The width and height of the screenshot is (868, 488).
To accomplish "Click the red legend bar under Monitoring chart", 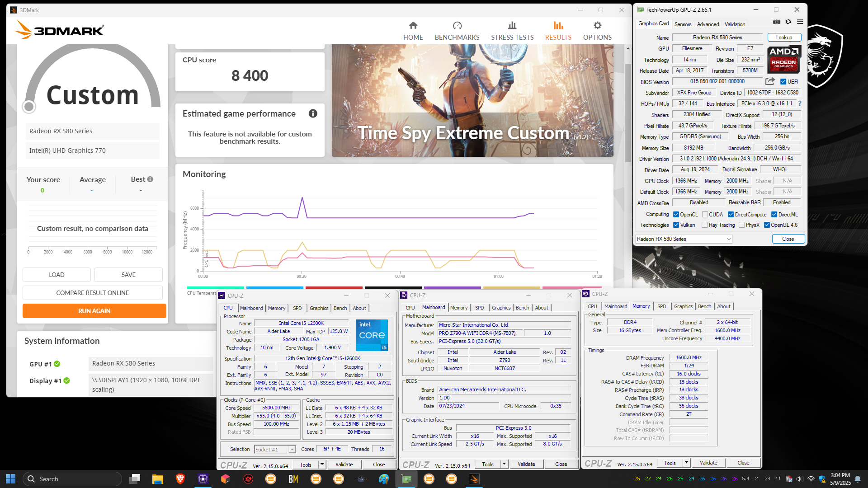I will [x=334, y=287].
